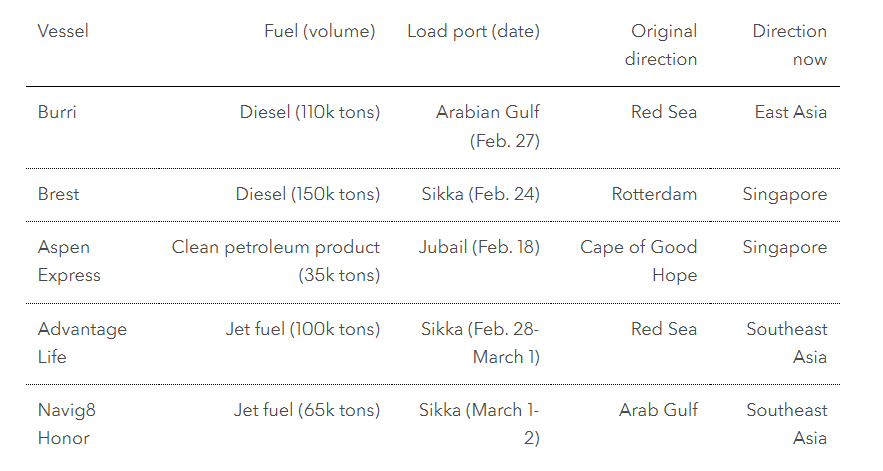Click the Fuel (volume) column header
Viewport: 883px width, 471px height.
[x=319, y=31]
